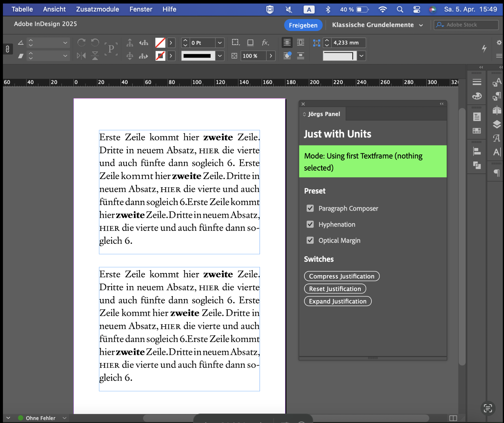The height and width of the screenshot is (423, 504).
Task: Click the fx effects icon
Action: [x=265, y=43]
